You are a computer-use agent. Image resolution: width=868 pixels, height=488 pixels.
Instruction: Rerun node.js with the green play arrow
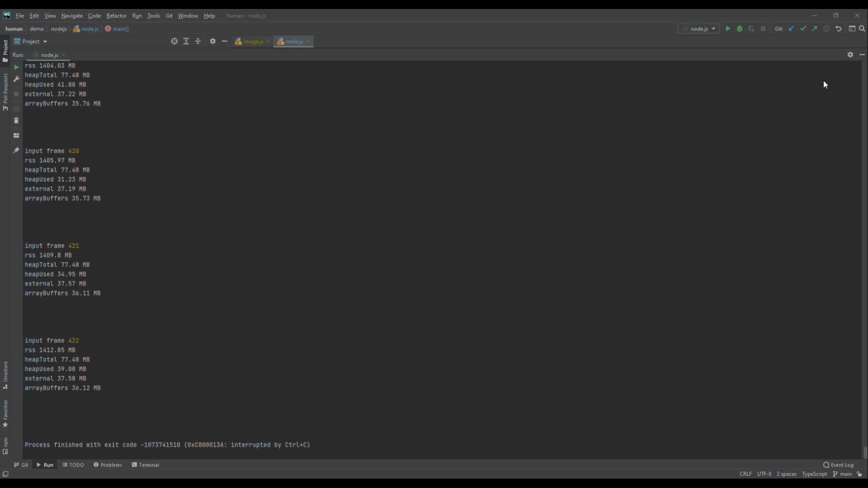click(x=16, y=67)
